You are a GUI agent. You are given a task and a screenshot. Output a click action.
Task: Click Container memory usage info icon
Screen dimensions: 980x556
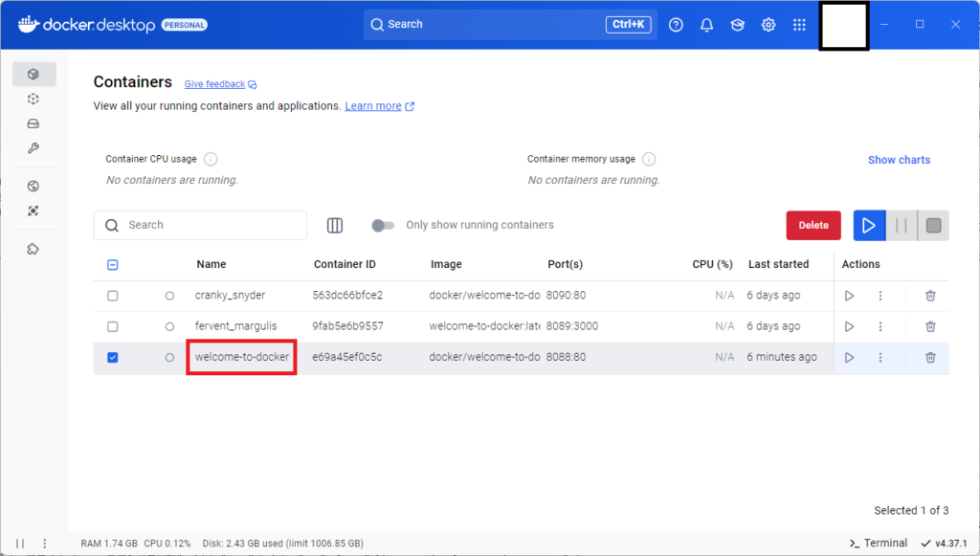[x=650, y=159]
